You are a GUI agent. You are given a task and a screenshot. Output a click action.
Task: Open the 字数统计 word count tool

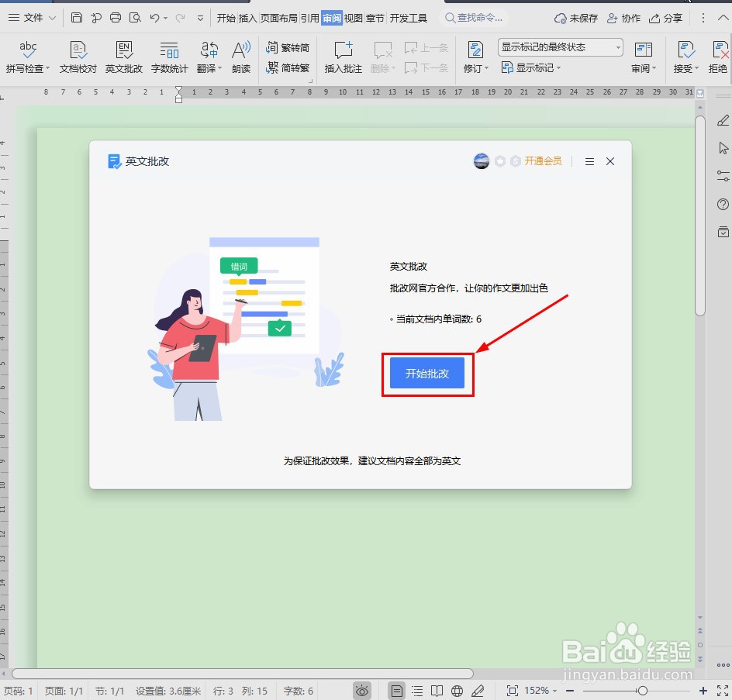169,54
